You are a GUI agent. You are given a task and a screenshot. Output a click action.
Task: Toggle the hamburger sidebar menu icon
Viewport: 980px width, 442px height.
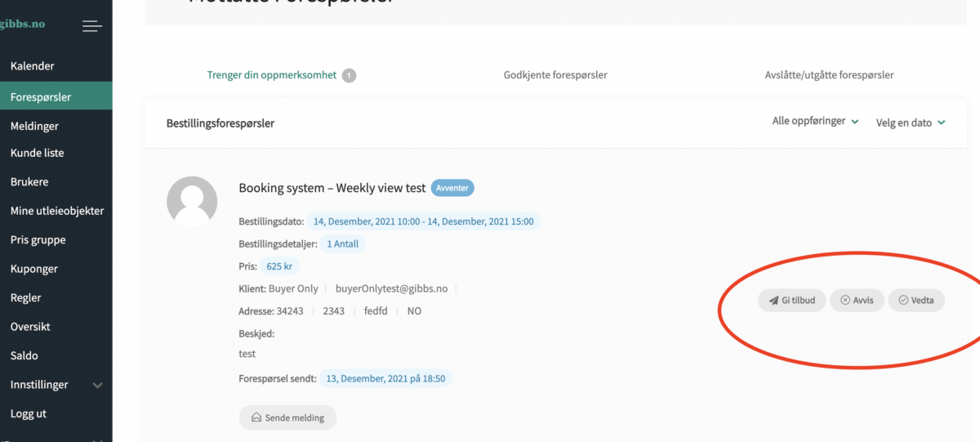(x=92, y=26)
